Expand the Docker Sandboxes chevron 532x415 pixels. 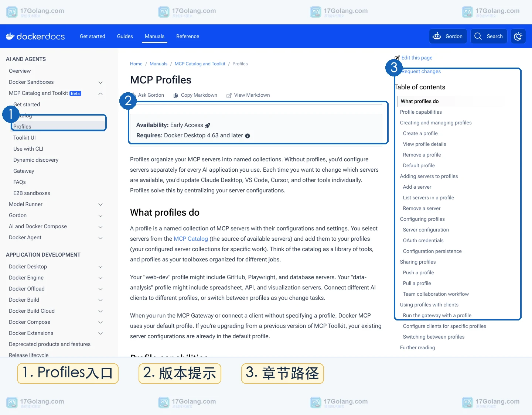click(100, 82)
